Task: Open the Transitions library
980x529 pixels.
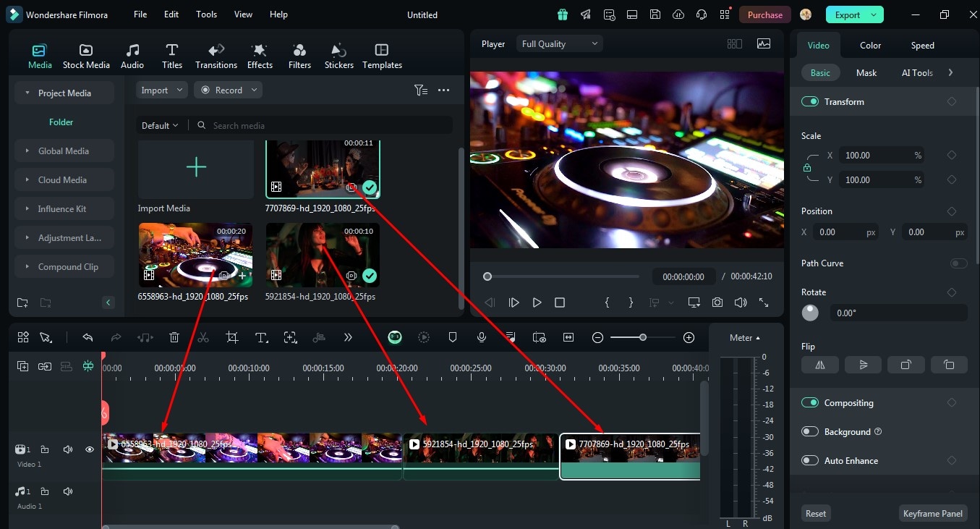Action: (x=216, y=56)
